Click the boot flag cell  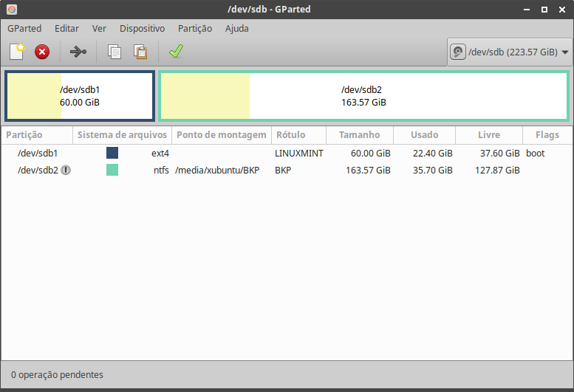pyautogui.click(x=535, y=154)
